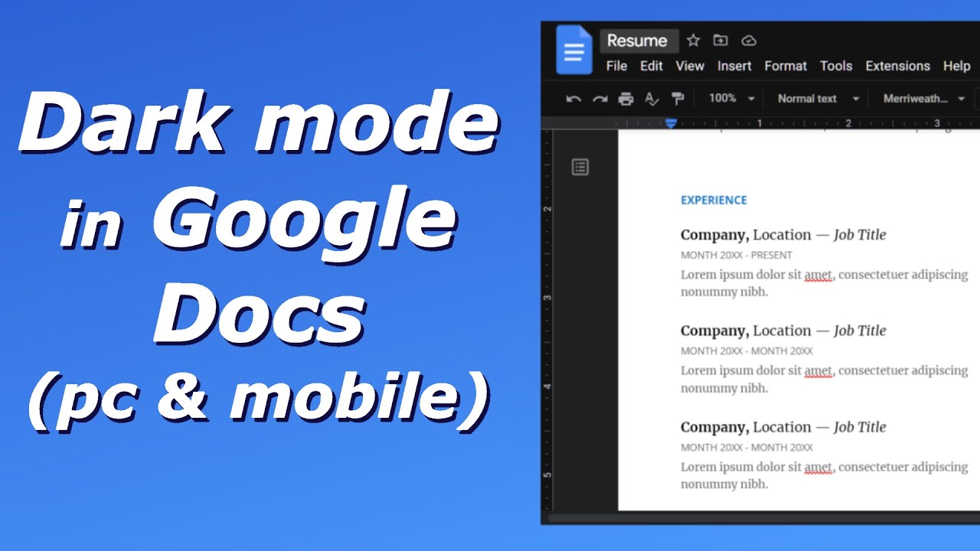Open the Edit menu
980x551 pixels.
pos(652,66)
